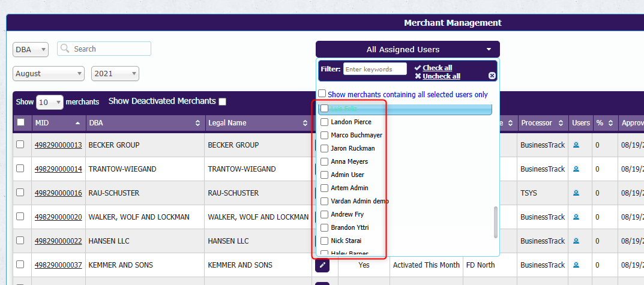
Task: Click the TSYS processor cell
Action: (x=543, y=193)
